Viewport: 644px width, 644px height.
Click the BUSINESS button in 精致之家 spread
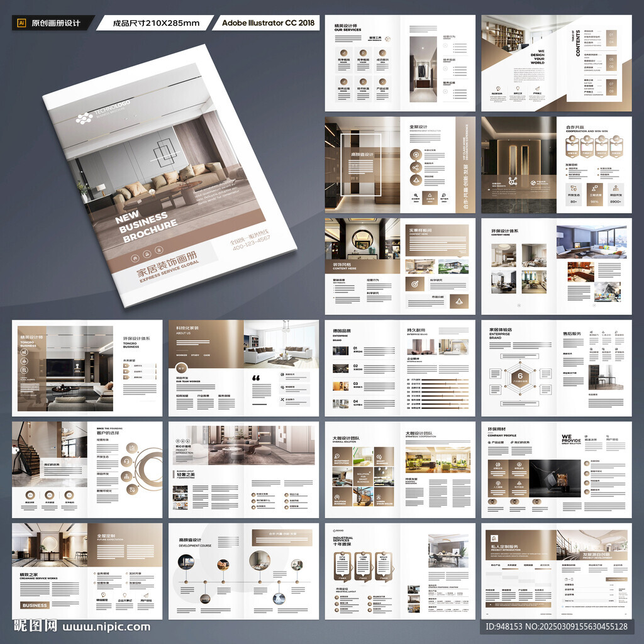[x=35, y=605]
